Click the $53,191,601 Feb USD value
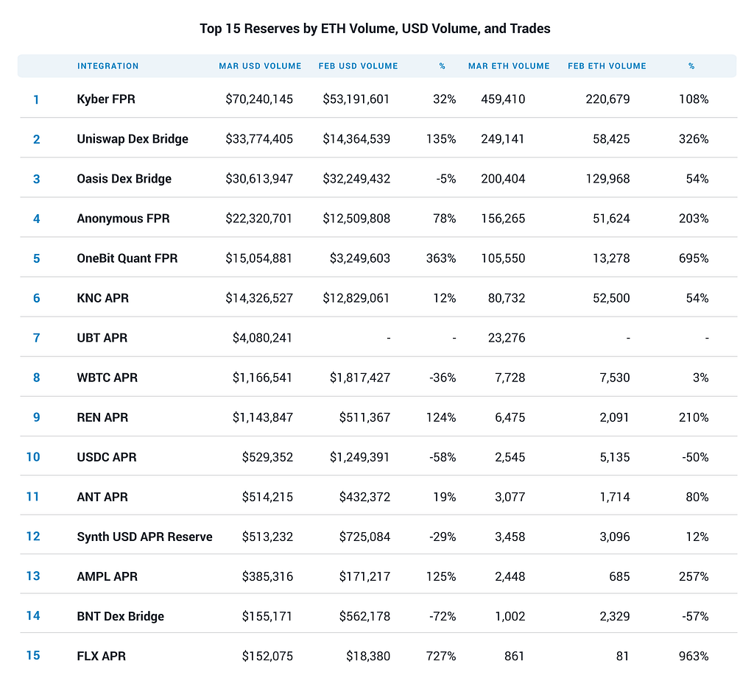 click(x=356, y=99)
